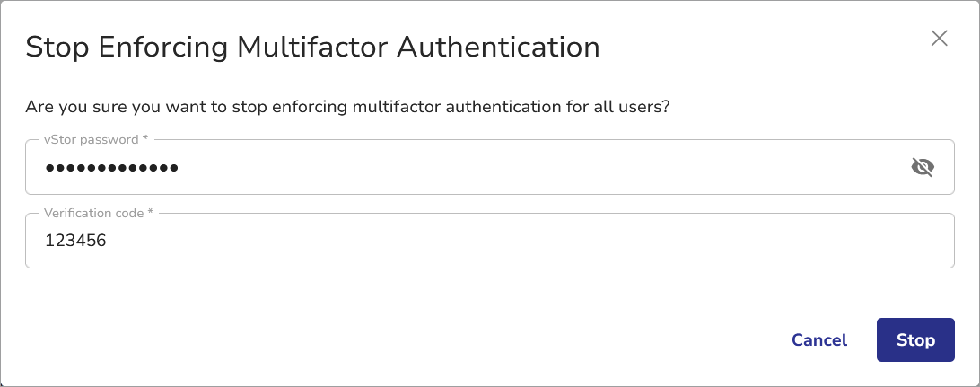Image resolution: width=980 pixels, height=387 pixels.
Task: Select the second text box containing 123456
Action: pos(489,241)
